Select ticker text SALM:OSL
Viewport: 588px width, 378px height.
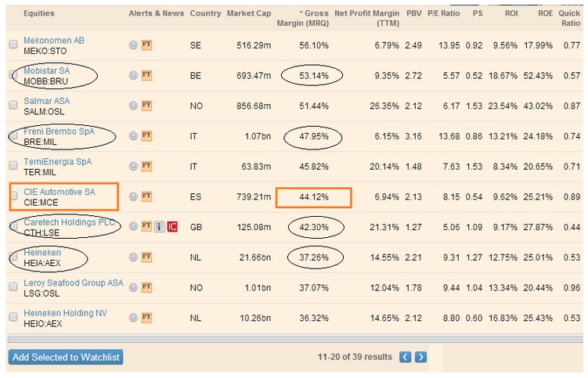click(44, 112)
